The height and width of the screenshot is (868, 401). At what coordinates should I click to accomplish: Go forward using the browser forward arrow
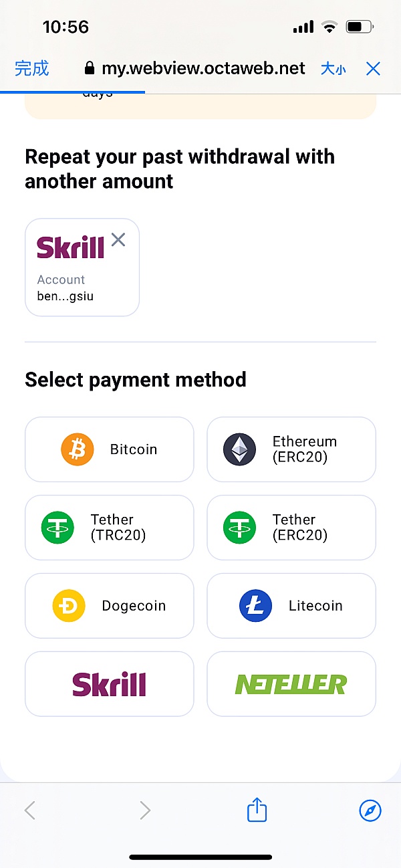click(x=145, y=811)
